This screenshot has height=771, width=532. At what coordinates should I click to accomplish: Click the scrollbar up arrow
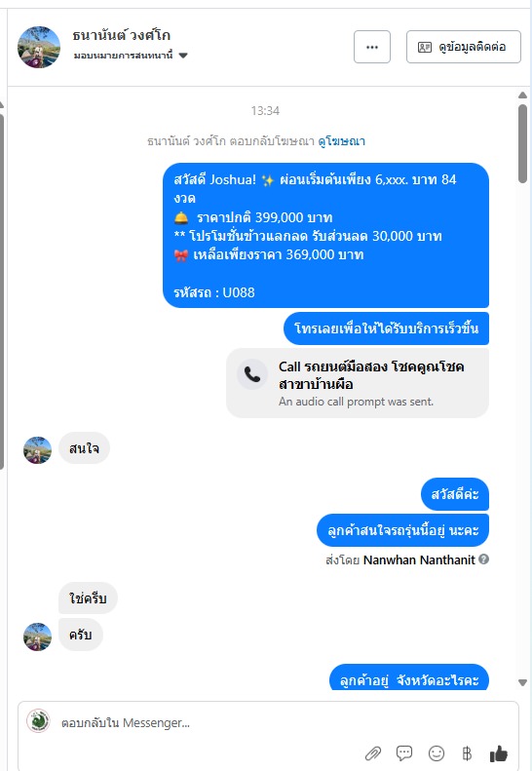522,96
